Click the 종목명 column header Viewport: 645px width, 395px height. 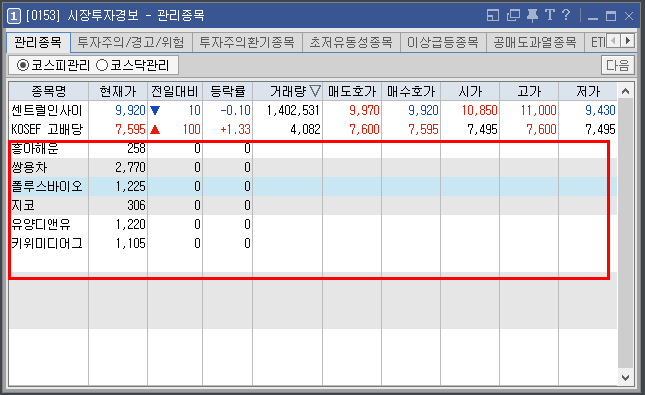[x=49, y=91]
